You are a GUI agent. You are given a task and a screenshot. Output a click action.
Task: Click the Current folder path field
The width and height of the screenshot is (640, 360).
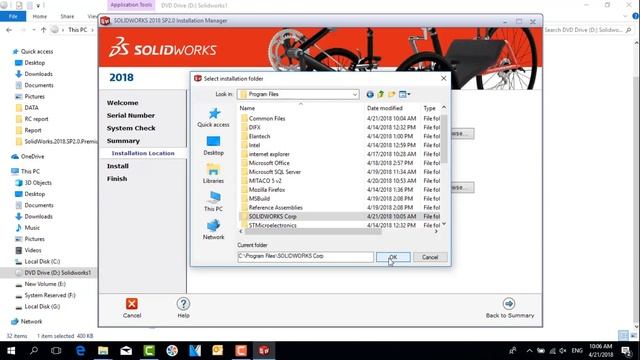pos(305,256)
